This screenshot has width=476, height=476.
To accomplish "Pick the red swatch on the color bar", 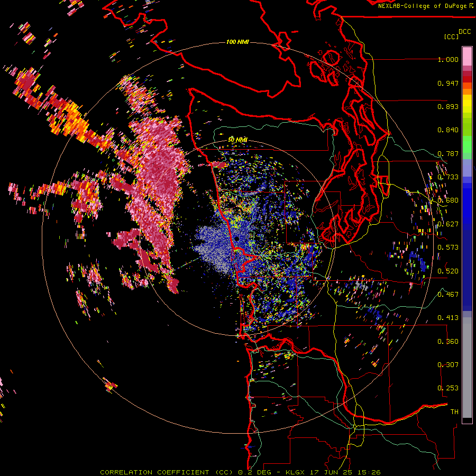I will coord(467,79).
